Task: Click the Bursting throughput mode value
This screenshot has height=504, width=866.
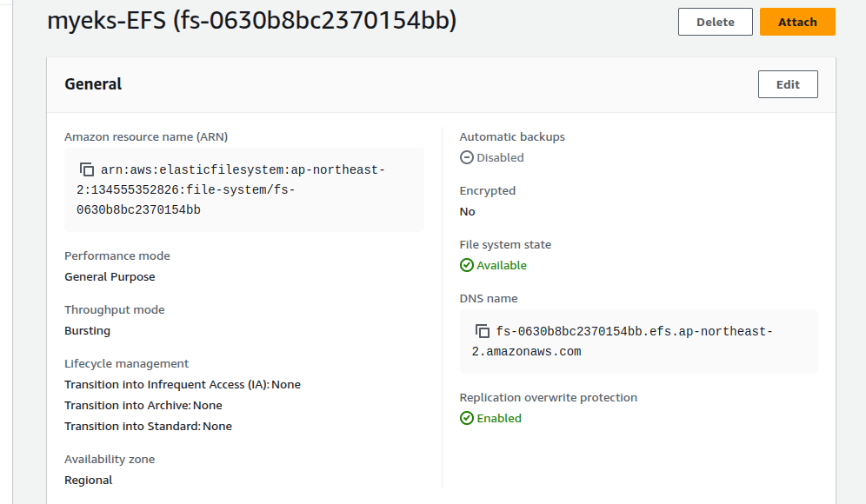Action: [x=87, y=331]
